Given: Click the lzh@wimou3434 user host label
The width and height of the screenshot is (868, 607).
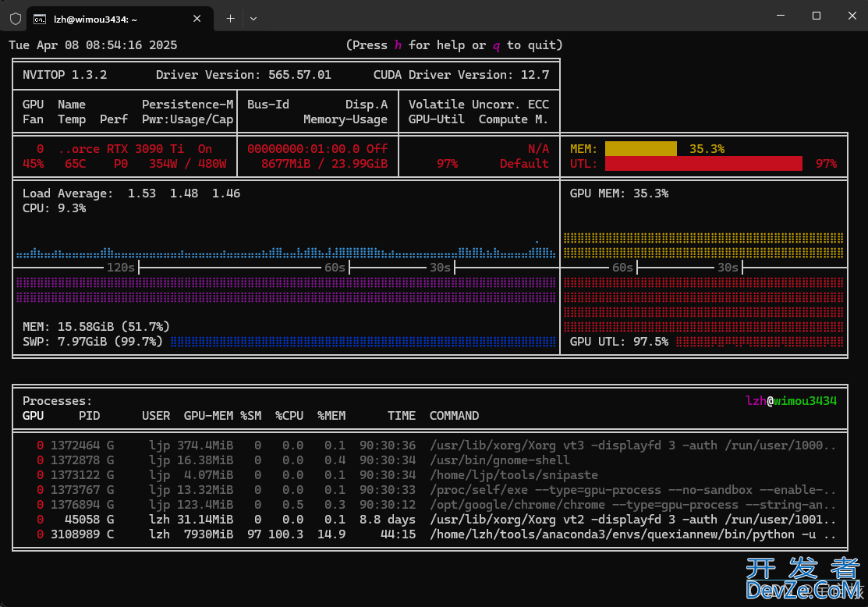Looking at the screenshot, I should 791,401.
